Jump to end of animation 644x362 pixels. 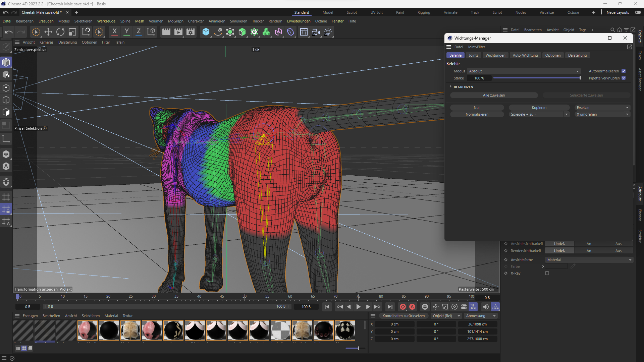[390, 307]
